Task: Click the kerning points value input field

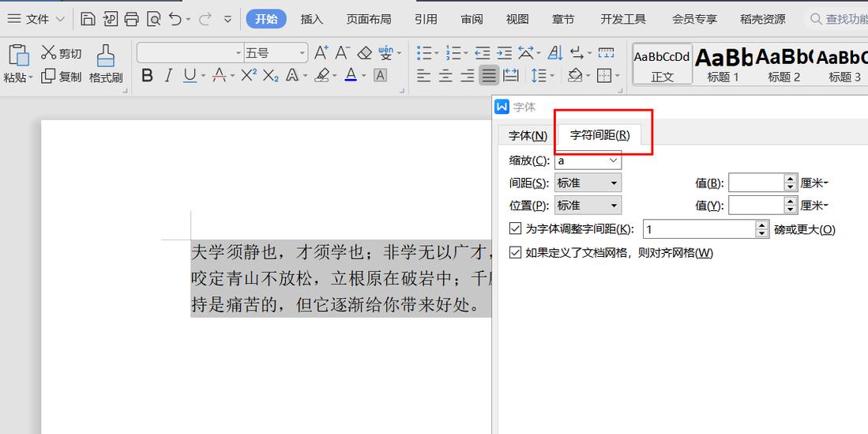Action: (x=699, y=229)
